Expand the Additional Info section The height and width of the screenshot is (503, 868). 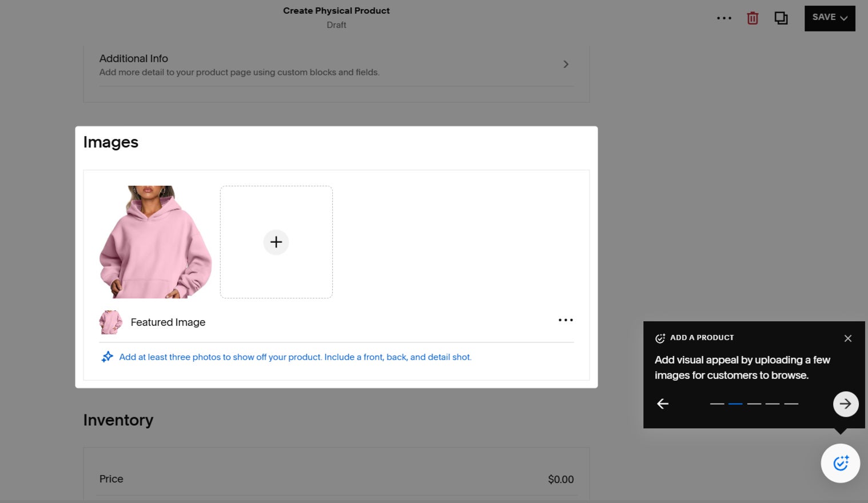(566, 64)
